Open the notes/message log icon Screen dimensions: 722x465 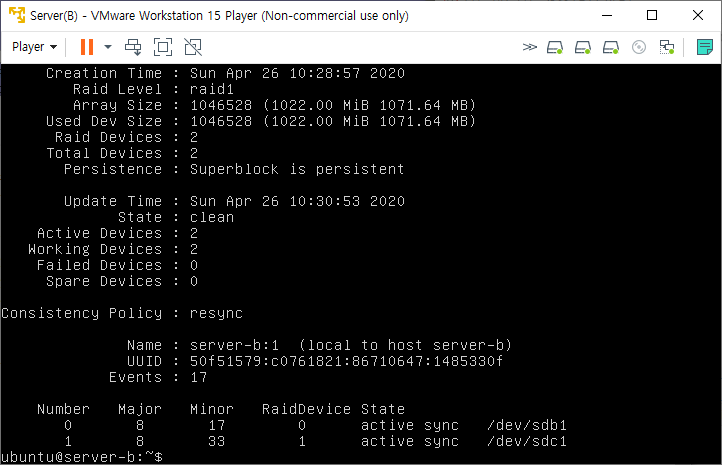tap(705, 47)
